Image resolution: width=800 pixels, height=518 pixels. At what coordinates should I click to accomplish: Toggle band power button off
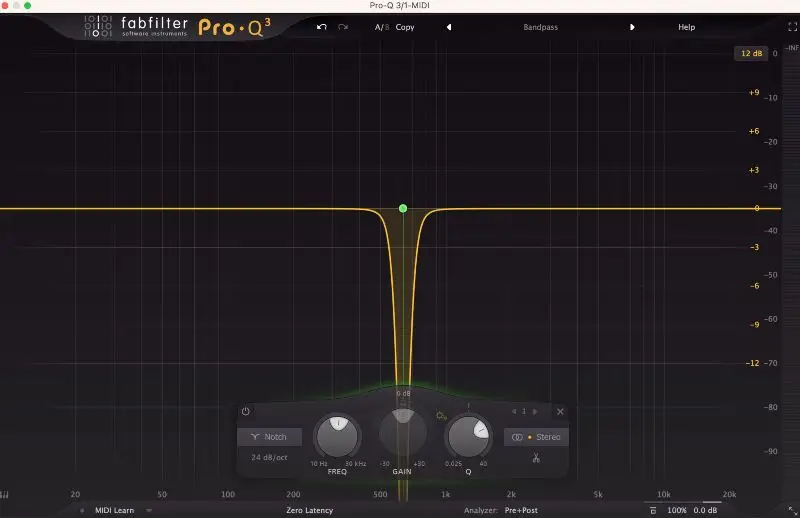click(x=246, y=411)
